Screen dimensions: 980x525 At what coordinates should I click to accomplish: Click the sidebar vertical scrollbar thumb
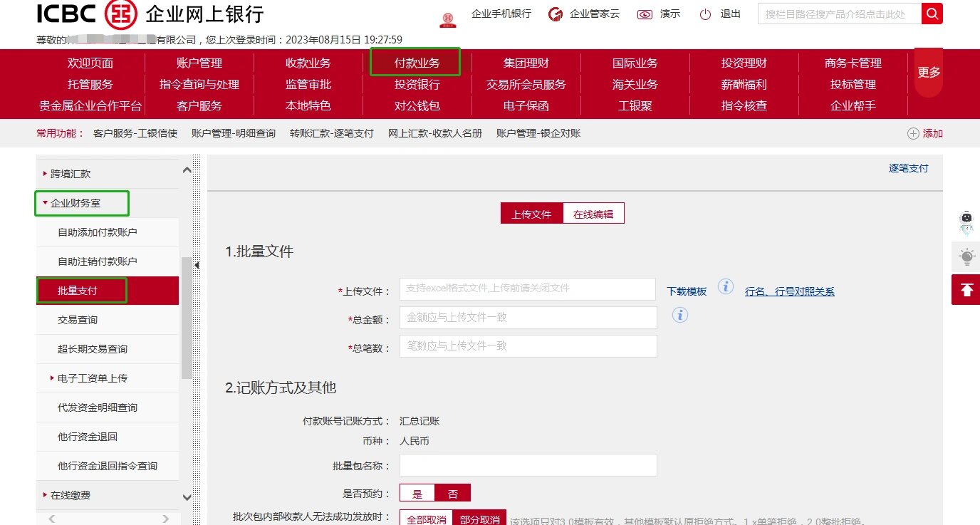pos(187,317)
